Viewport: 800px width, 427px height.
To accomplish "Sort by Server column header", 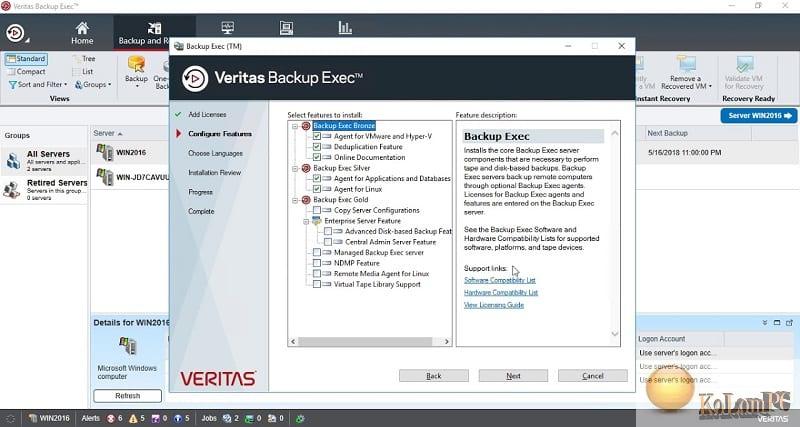I will (x=108, y=133).
